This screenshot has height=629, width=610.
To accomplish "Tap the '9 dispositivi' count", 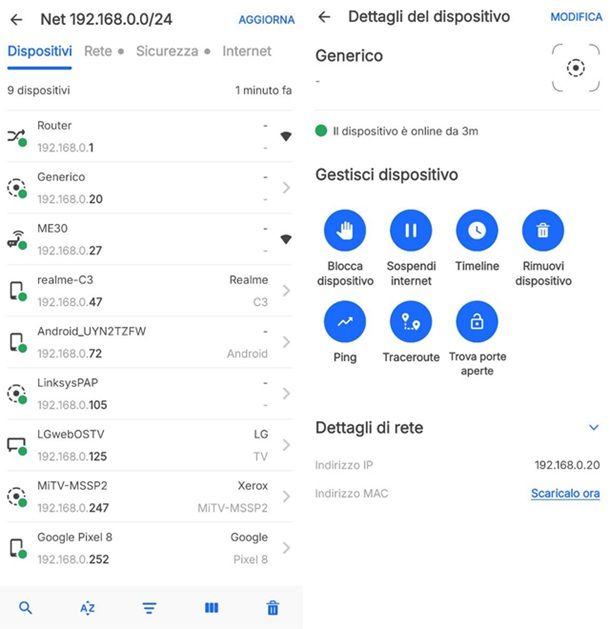I will [x=39, y=90].
